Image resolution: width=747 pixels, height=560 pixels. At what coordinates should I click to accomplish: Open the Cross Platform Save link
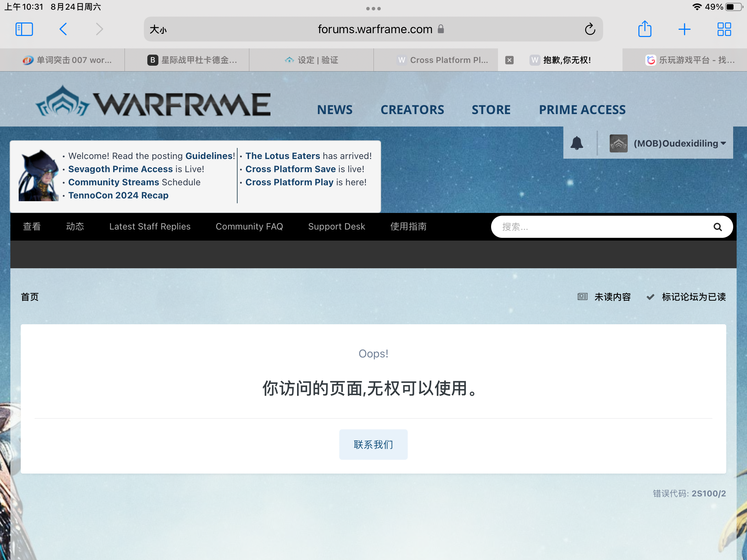coord(290,169)
